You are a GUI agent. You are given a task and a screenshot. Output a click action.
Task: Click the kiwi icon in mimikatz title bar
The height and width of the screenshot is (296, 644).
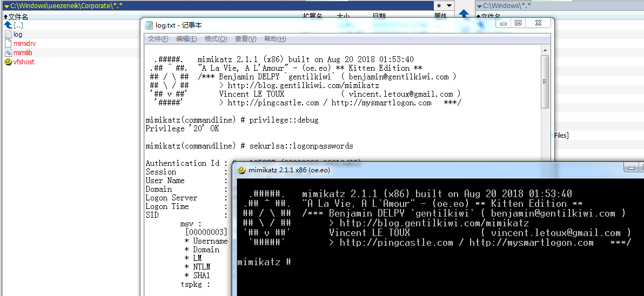pos(242,170)
